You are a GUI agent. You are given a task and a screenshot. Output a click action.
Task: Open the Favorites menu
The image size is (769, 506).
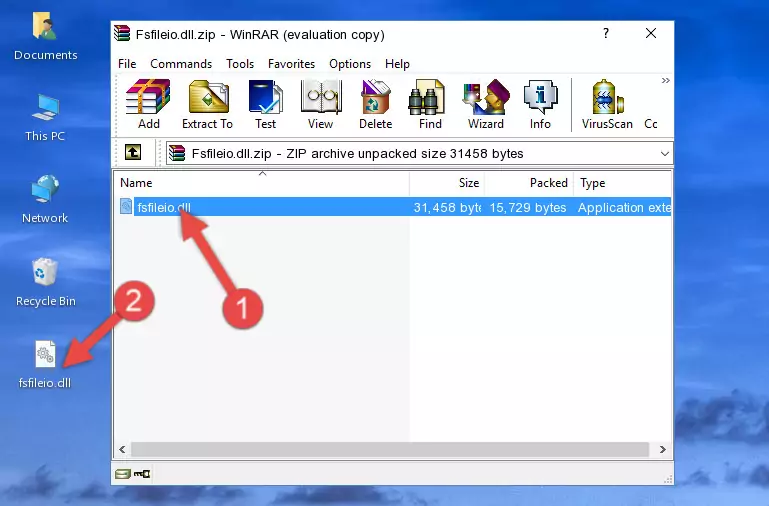pyautogui.click(x=291, y=64)
